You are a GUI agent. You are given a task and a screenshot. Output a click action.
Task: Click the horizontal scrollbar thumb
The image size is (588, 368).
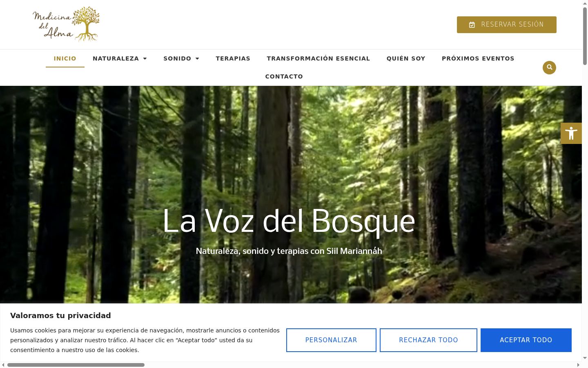point(76,365)
